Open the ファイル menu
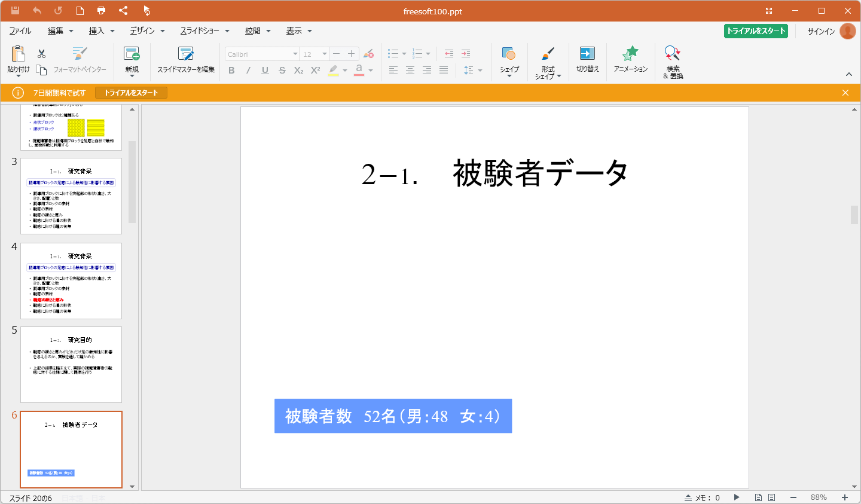 pyautogui.click(x=20, y=31)
